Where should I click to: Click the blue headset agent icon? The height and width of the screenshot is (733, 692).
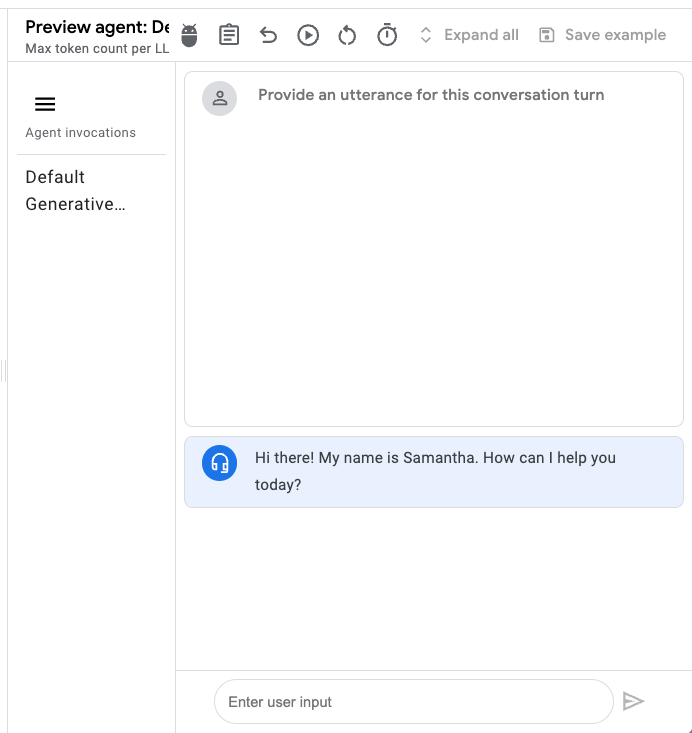[219, 463]
